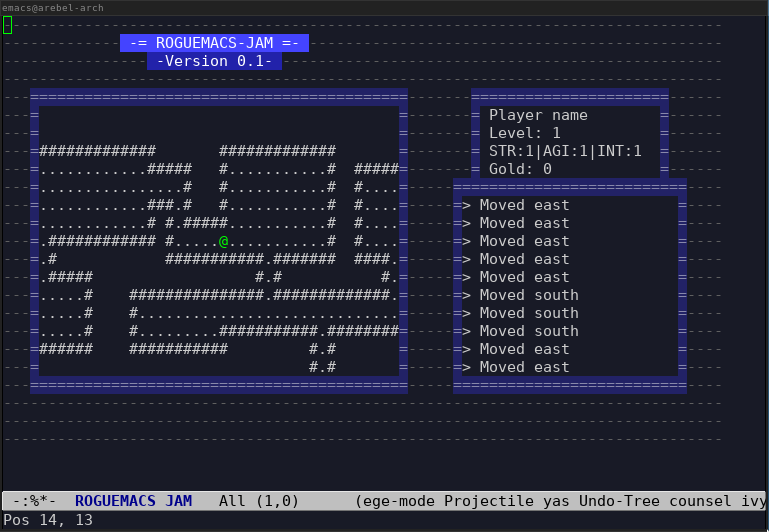Click the ege-mode major mode label
Screen dimensions: 769x532
[399, 501]
